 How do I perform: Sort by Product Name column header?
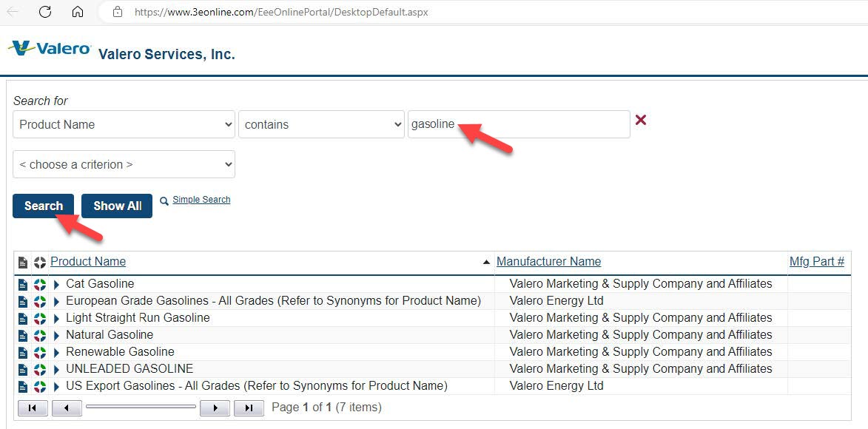pyautogui.click(x=88, y=261)
